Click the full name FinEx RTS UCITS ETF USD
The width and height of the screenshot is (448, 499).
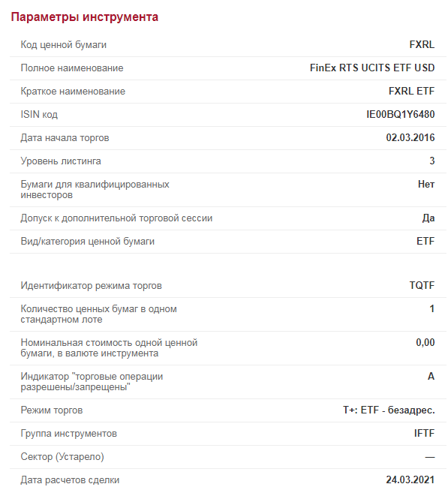pyautogui.click(x=372, y=68)
